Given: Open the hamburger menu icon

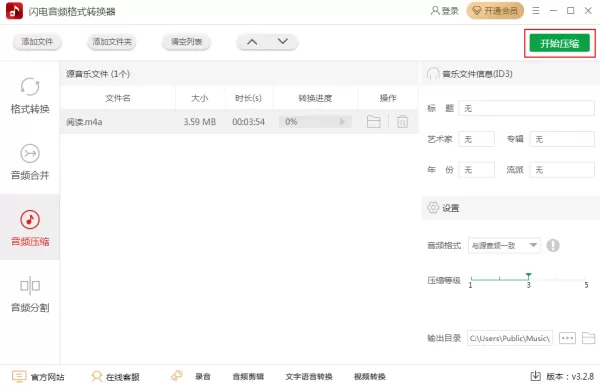Looking at the screenshot, I should pos(536,11).
